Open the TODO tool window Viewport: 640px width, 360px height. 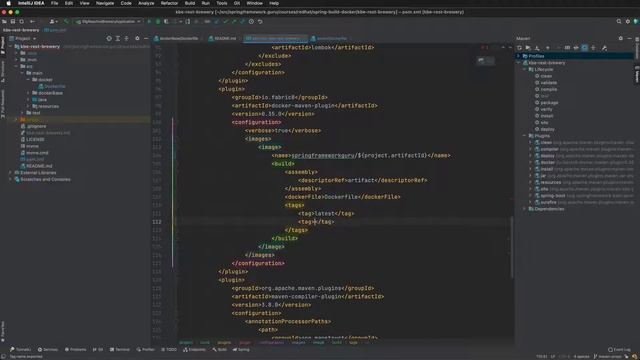coord(169,350)
